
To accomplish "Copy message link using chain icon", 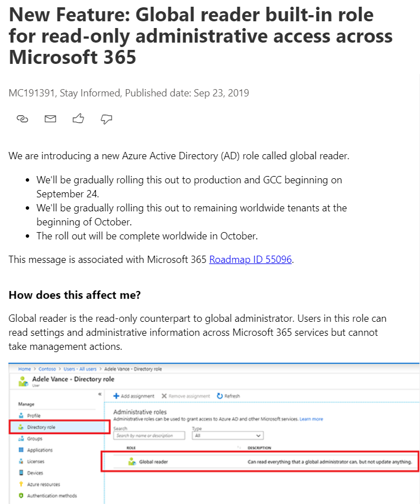I will click(x=22, y=119).
